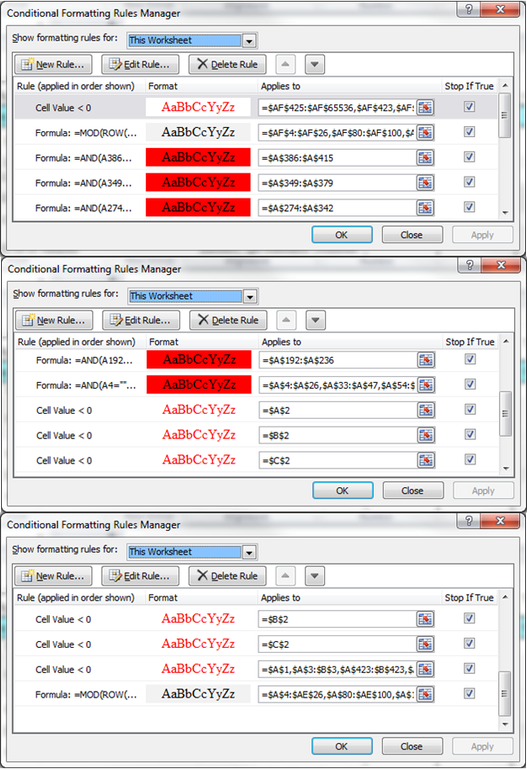
Task: Click range selector icon beside =$A$4:$AE$26 range
Action: click(x=425, y=694)
